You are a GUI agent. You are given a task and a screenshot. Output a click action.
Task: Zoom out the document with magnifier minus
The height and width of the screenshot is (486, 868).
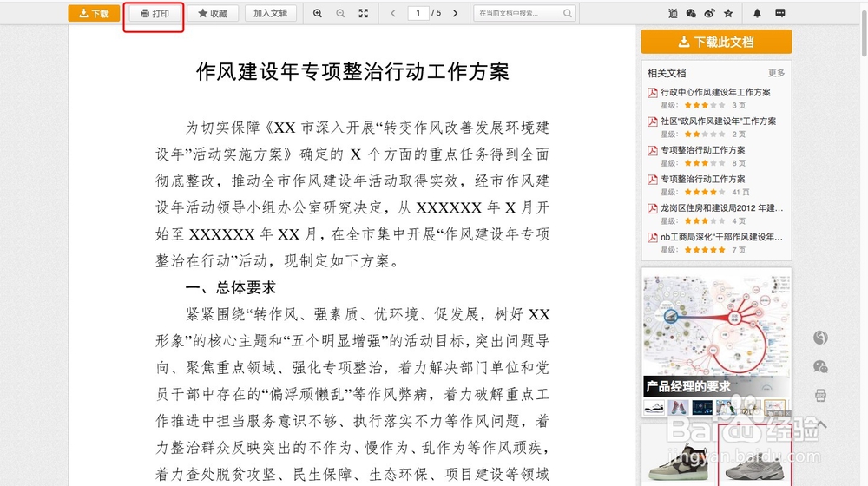340,13
